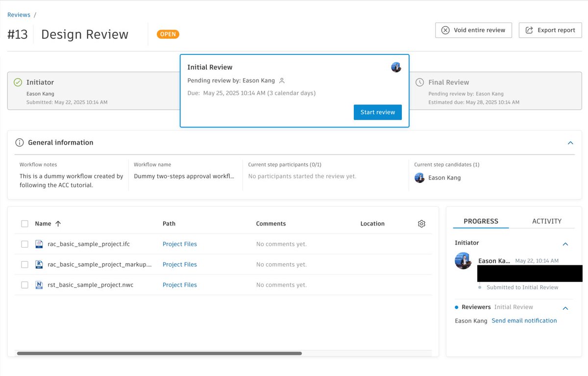
Task: Check the rac_basic_sample_project.ifc row checkbox
Action: (25, 244)
